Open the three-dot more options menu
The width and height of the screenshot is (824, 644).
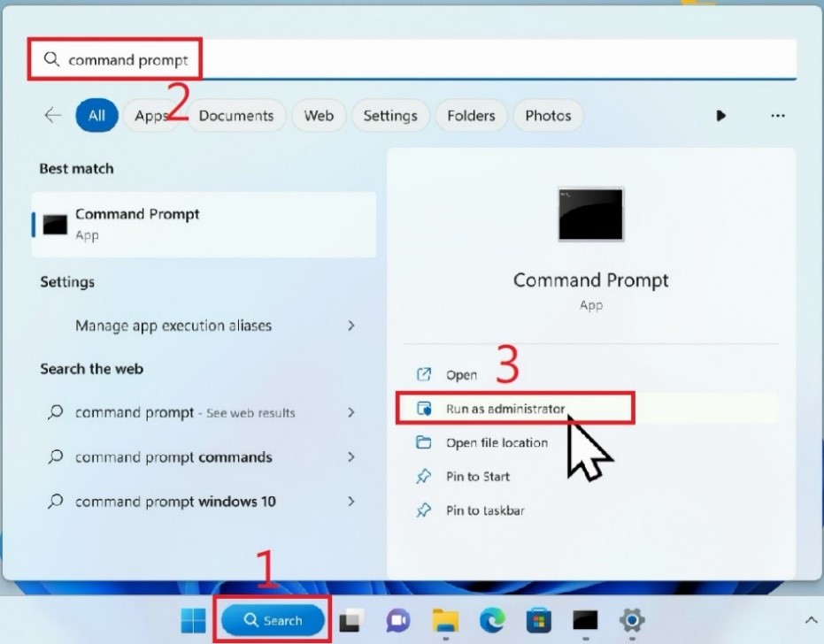pos(778,115)
